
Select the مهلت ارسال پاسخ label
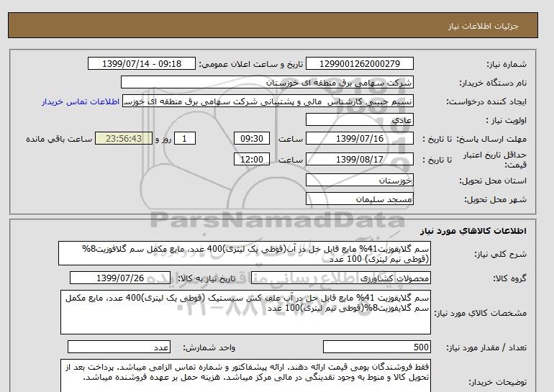491,139
